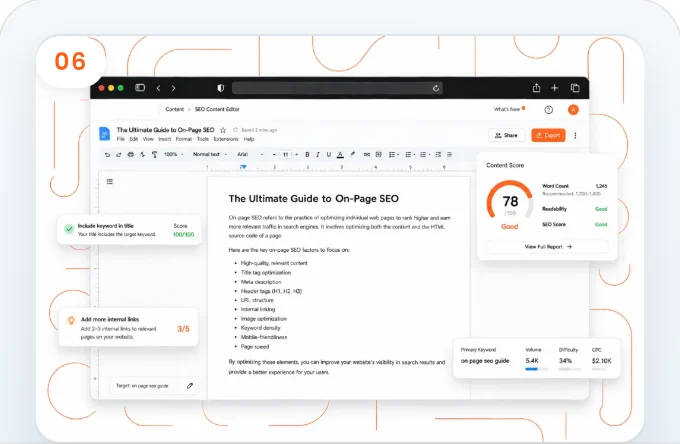Edit target keyword with pencil icon
The width and height of the screenshot is (680, 444).
(x=190, y=385)
